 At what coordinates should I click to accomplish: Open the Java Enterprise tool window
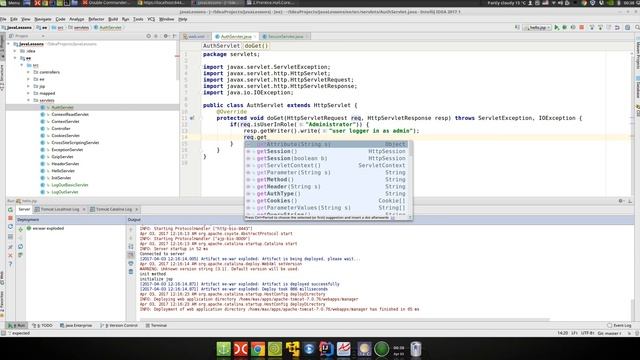[76, 326]
